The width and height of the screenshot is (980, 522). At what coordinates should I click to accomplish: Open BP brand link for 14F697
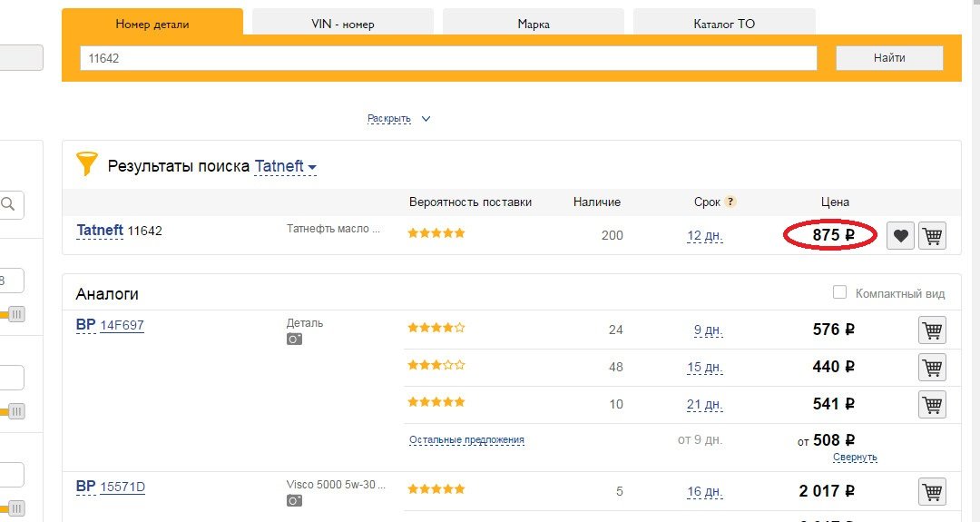[85, 324]
